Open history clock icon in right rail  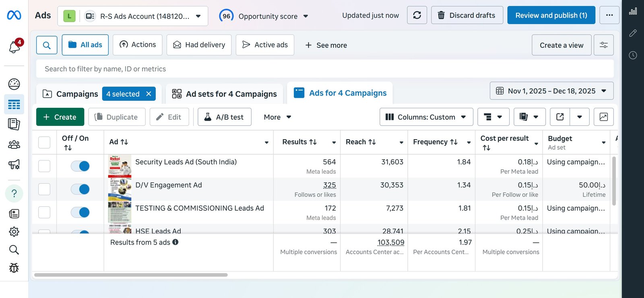pyautogui.click(x=633, y=55)
